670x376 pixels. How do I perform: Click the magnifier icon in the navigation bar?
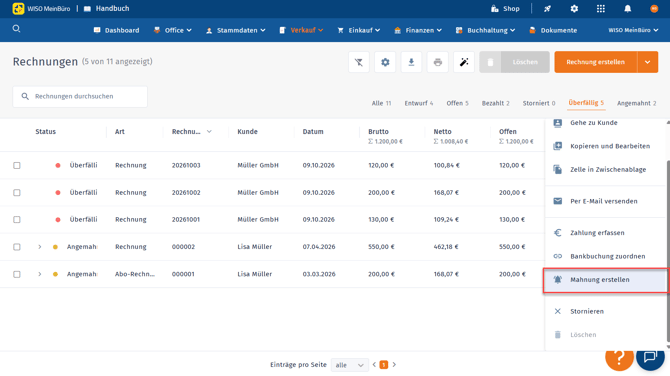coord(16,29)
